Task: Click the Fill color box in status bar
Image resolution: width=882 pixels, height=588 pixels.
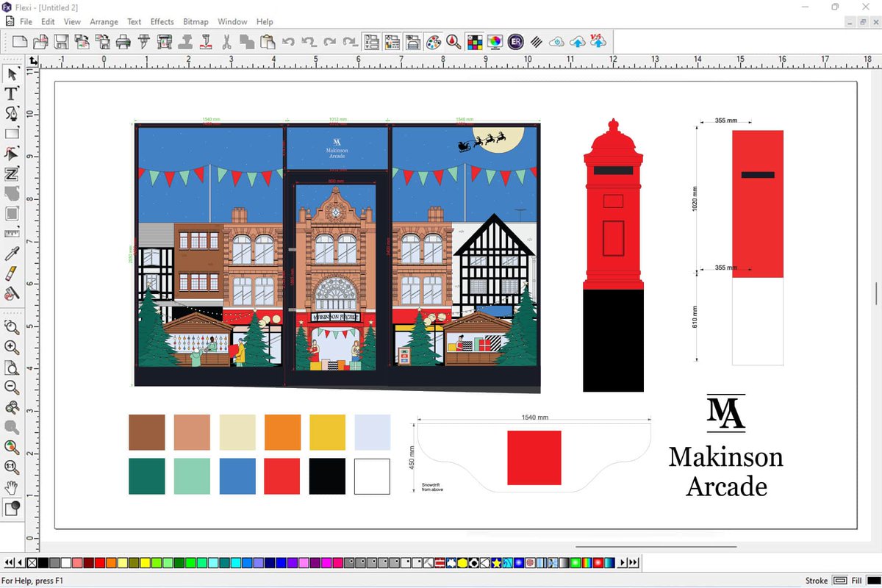Action: 874,581
